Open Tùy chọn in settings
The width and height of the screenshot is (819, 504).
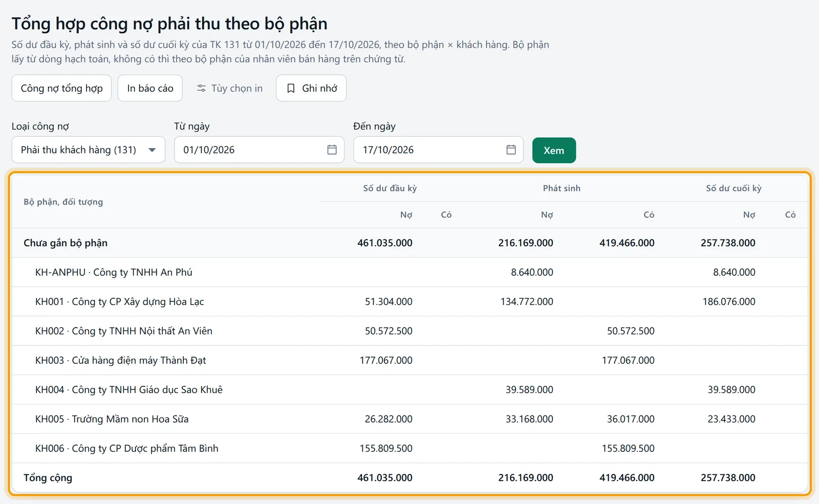click(x=229, y=88)
